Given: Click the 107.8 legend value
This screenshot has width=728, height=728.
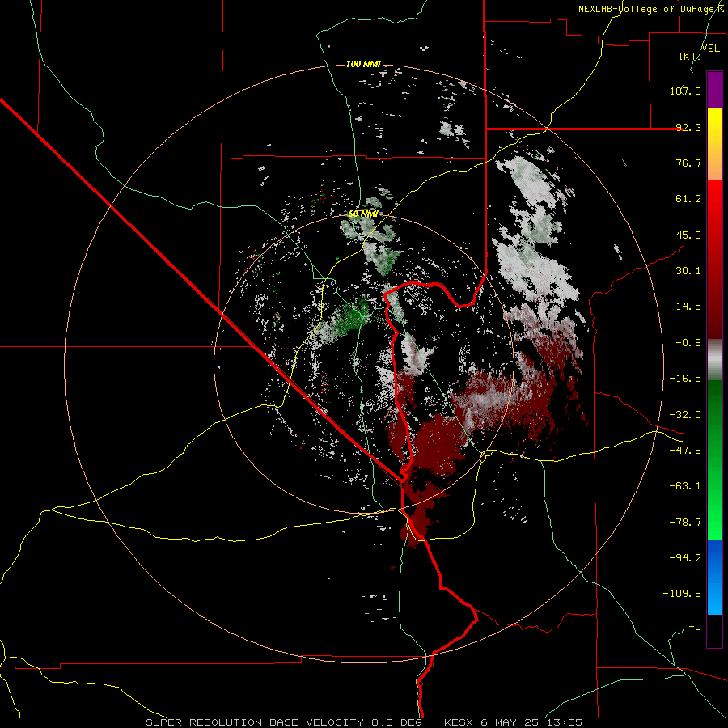Looking at the screenshot, I should (x=685, y=91).
